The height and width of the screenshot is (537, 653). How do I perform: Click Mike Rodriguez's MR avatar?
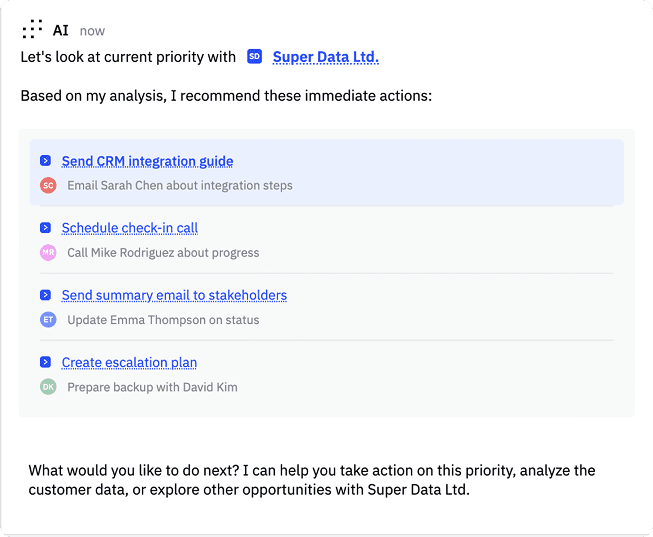click(48, 253)
